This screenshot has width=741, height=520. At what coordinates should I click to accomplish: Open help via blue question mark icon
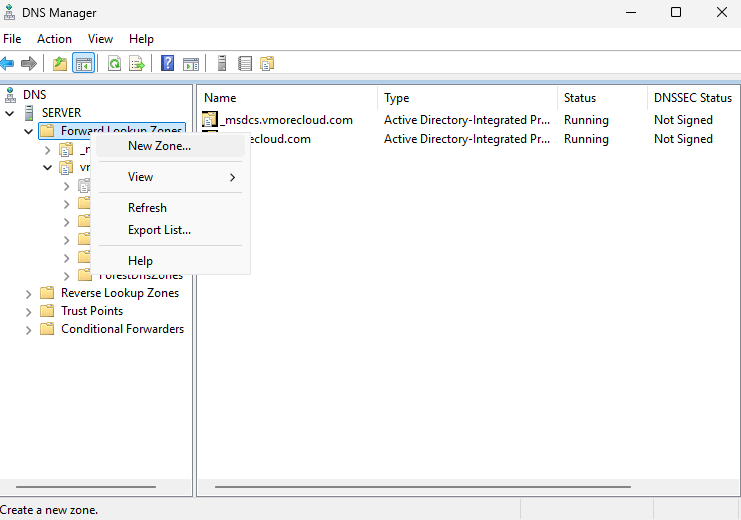[167, 63]
